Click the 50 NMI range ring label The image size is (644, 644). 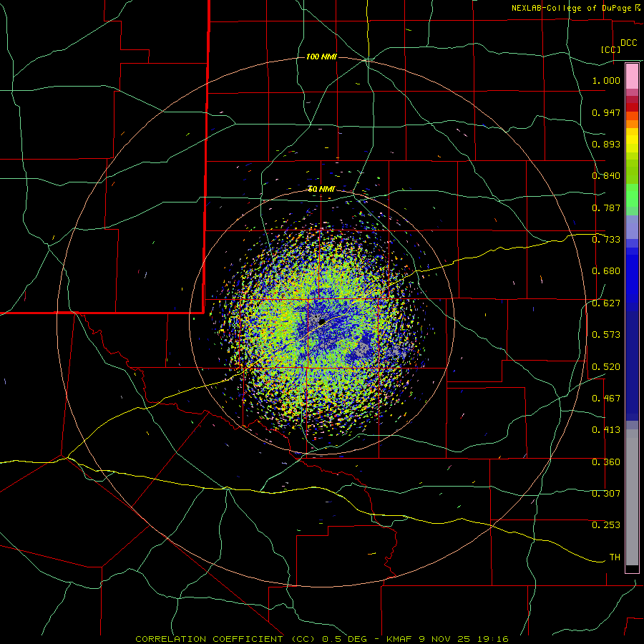[x=321, y=190]
